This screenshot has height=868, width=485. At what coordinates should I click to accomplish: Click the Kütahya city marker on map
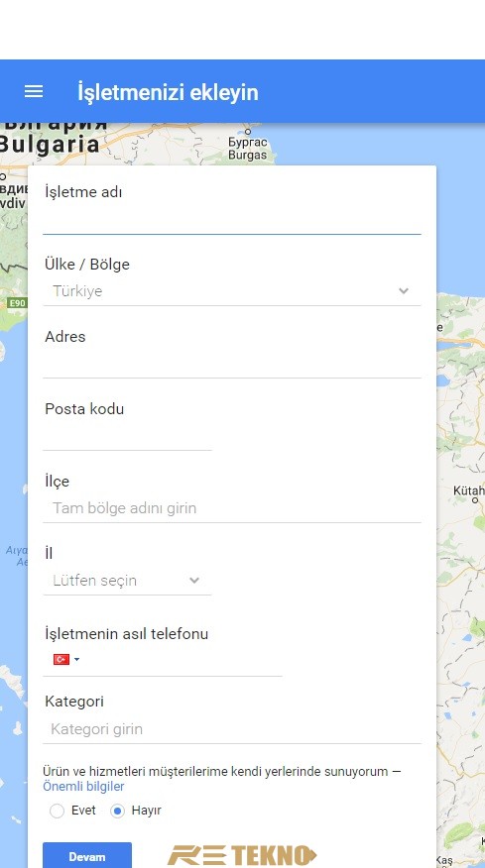pos(474,500)
